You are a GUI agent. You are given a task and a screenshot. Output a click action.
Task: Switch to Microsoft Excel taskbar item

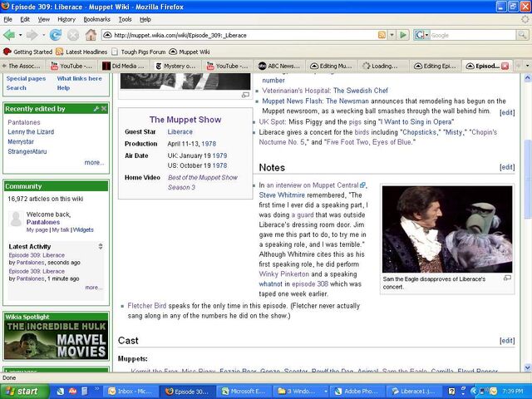[x=243, y=392]
